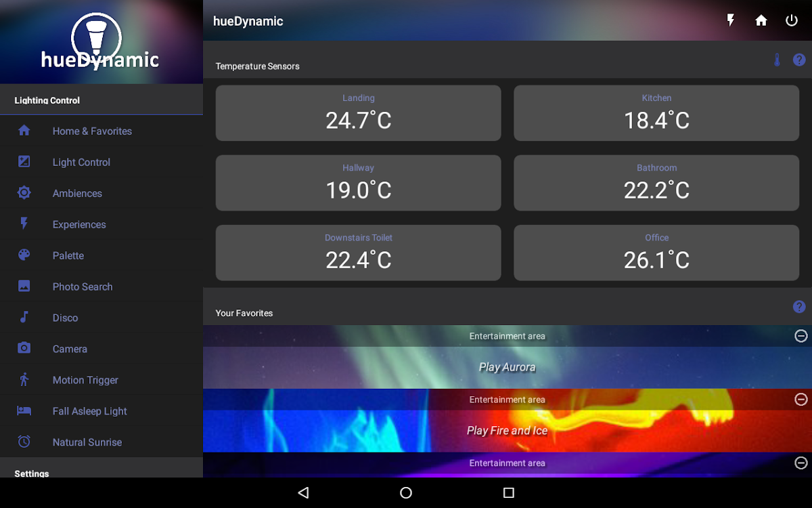Open the Palette color picker page

[68, 255]
